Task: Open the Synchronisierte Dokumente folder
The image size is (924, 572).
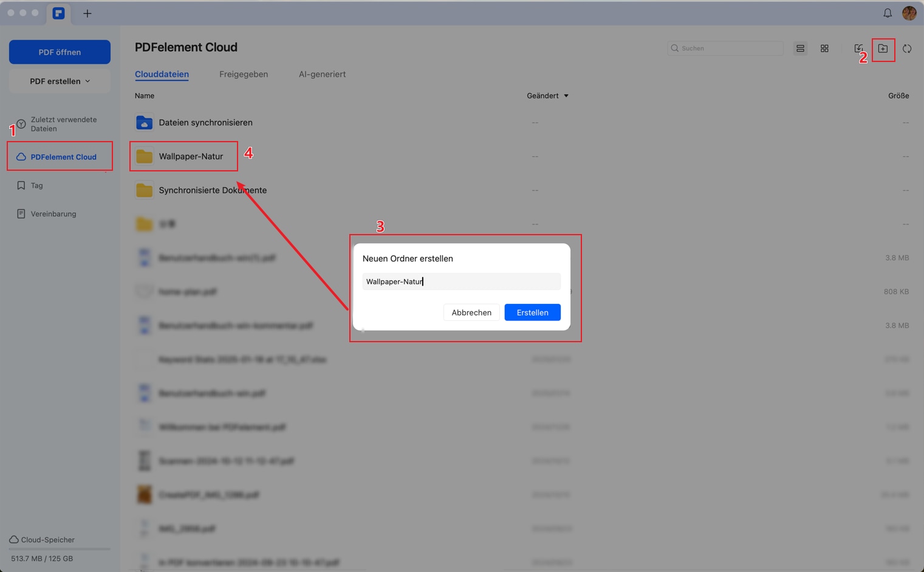Action: click(213, 190)
